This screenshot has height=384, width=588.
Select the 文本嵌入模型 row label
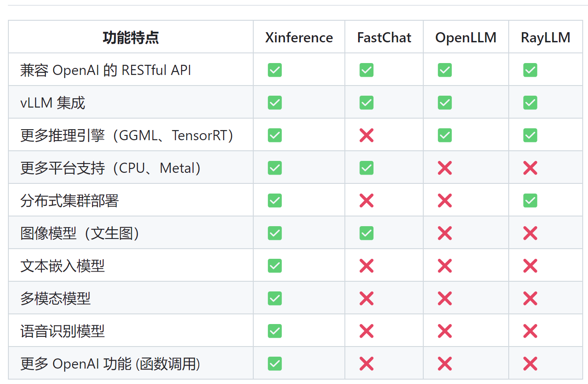tap(63, 266)
